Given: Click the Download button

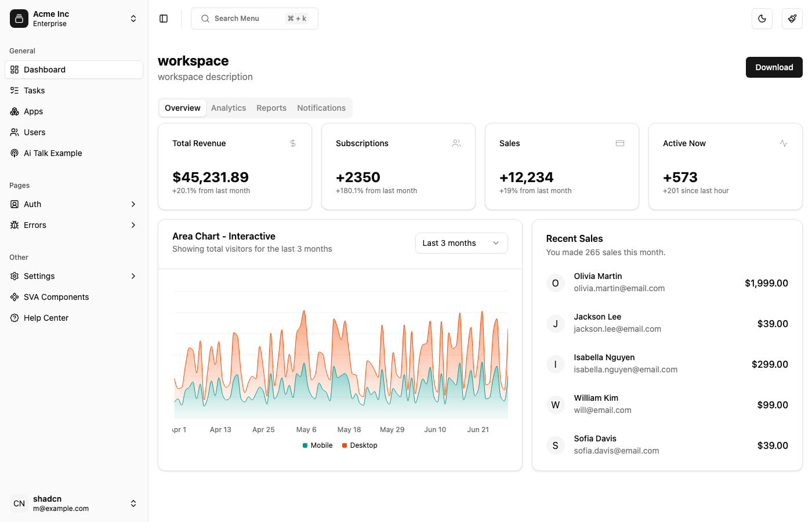Looking at the screenshot, I should (x=774, y=67).
